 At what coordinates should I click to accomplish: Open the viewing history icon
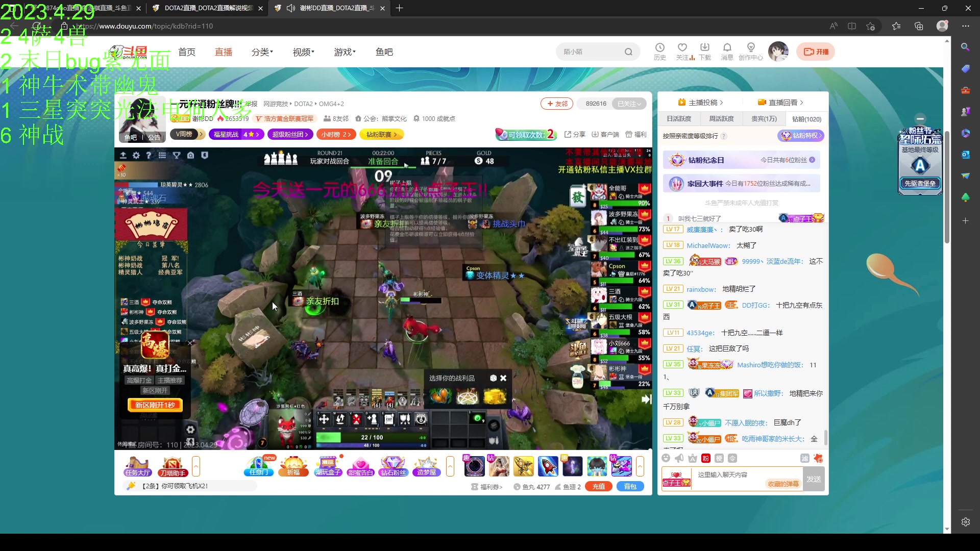[659, 48]
